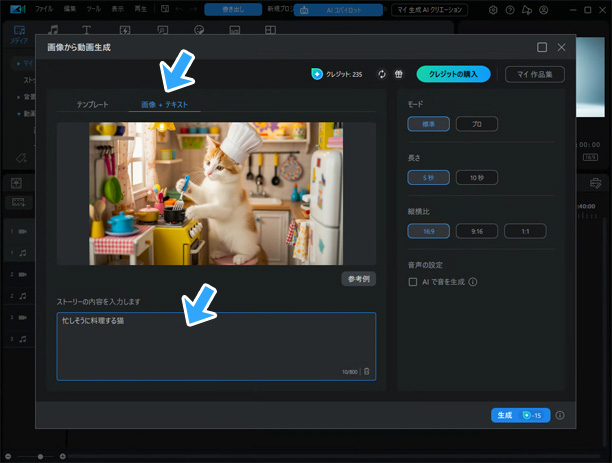Screen dimensions: 612x463
Task: Enable the AIで音を生成 checkbox
Action: [x=413, y=282]
